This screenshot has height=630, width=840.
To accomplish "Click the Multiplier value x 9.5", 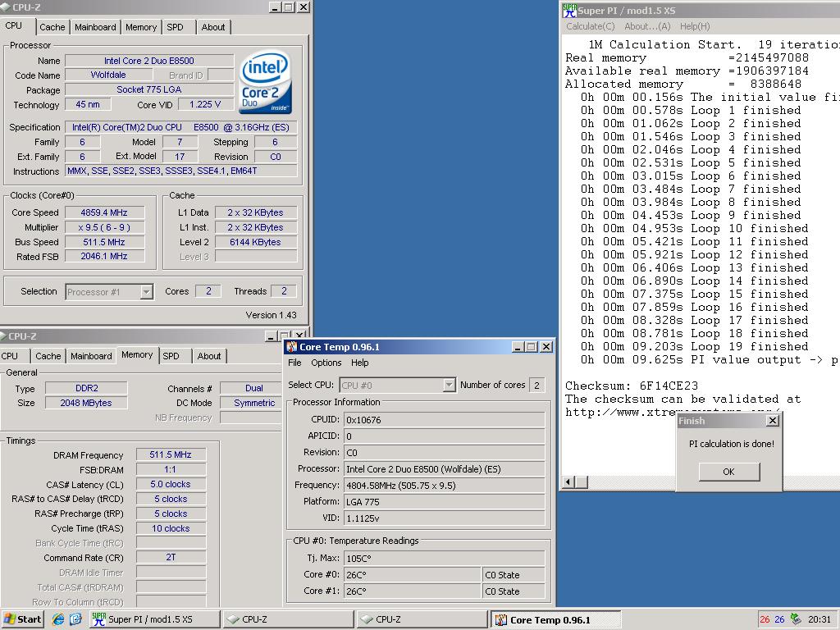I will tap(104, 227).
